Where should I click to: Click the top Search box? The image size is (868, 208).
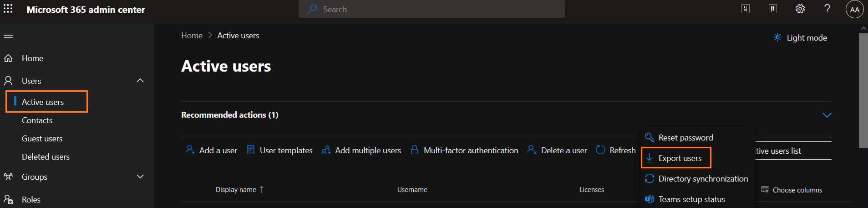tap(431, 9)
